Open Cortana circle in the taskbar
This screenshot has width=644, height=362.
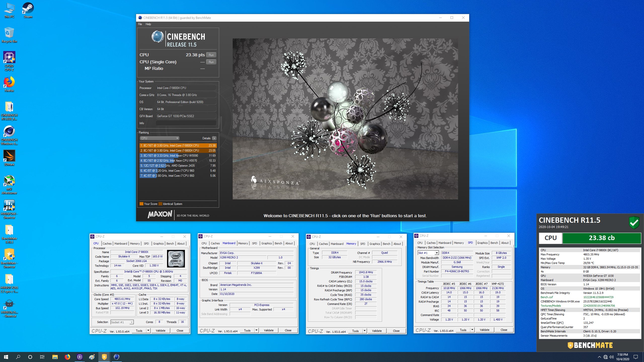click(30, 357)
